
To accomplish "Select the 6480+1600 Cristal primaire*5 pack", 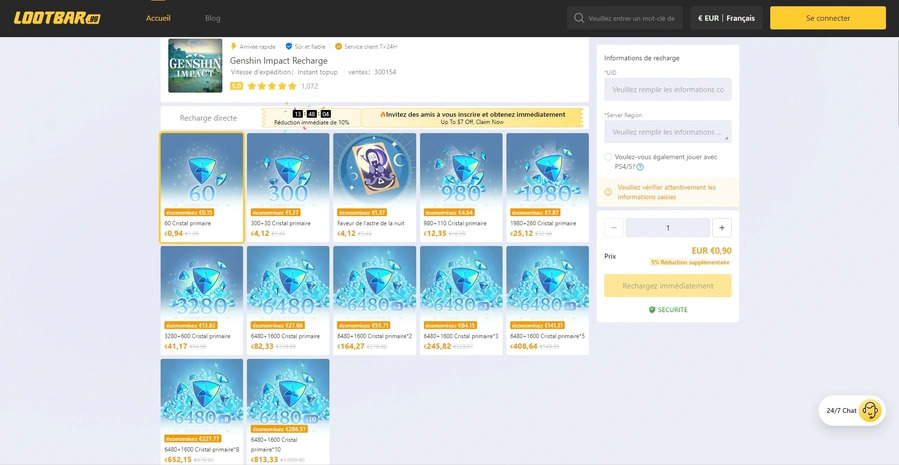I will pyautogui.click(x=548, y=300).
